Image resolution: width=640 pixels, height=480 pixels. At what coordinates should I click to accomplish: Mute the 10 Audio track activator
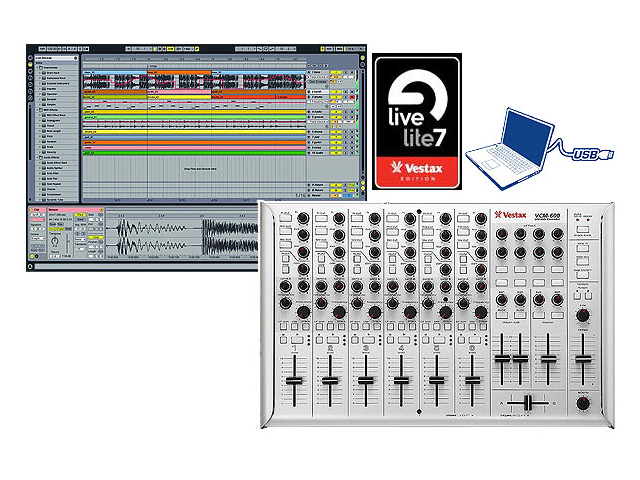click(336, 153)
